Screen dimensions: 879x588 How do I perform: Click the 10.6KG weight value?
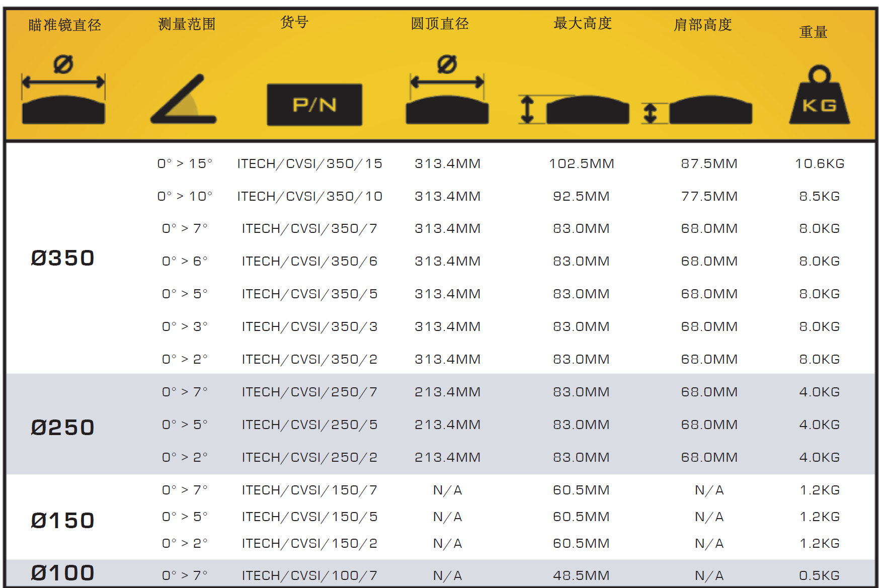tap(819, 163)
